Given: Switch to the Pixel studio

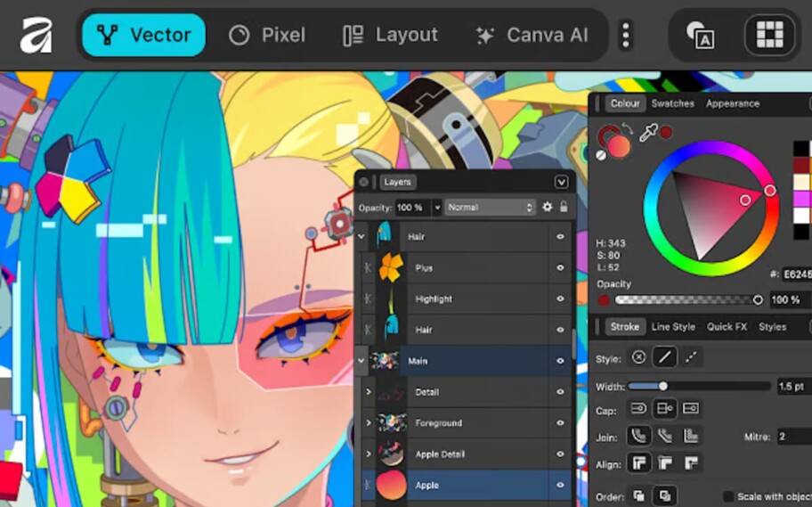Looking at the screenshot, I should pos(267,35).
